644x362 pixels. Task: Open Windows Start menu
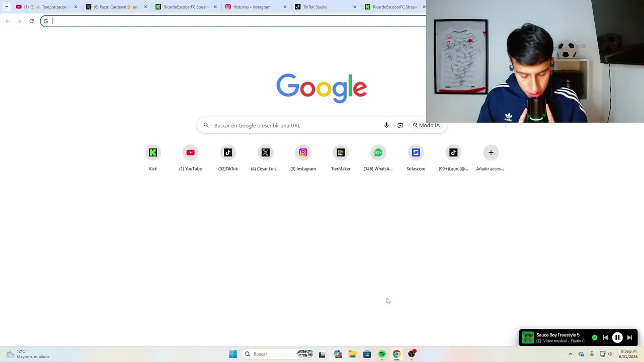pos(233,354)
